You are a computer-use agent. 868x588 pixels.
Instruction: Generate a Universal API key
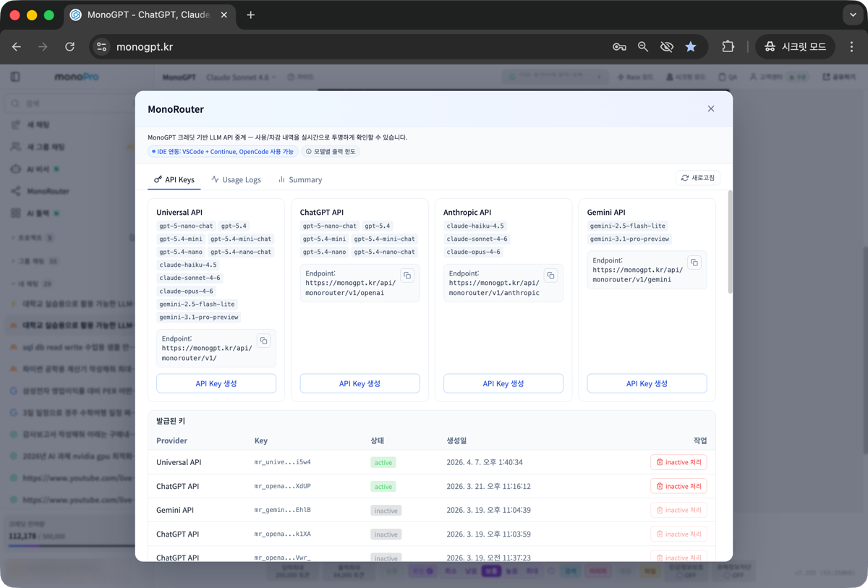click(x=216, y=383)
